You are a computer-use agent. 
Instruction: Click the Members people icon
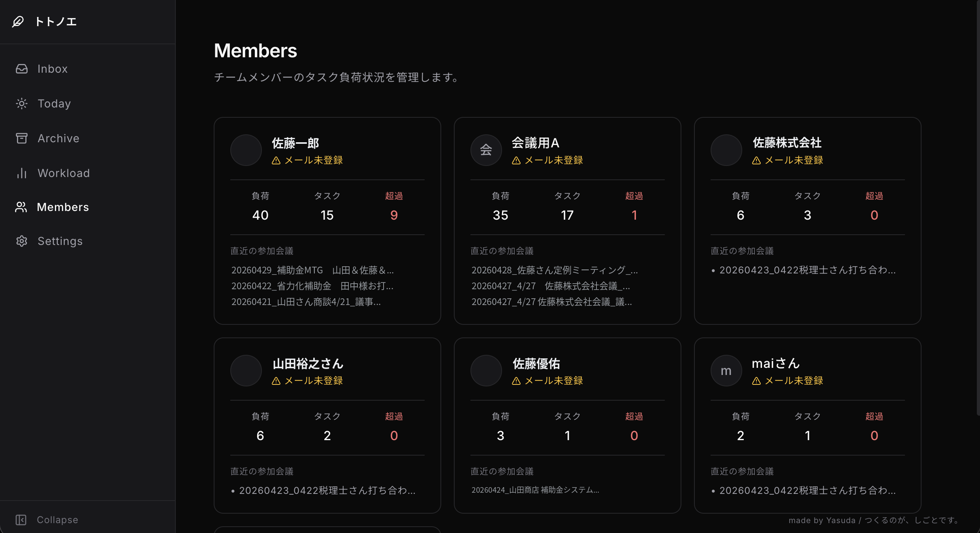click(21, 207)
